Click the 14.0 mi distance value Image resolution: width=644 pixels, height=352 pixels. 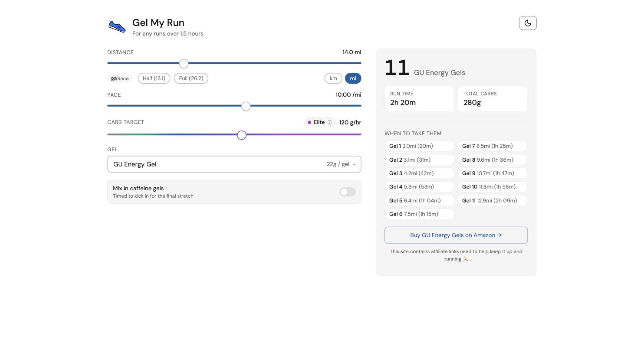(x=352, y=52)
